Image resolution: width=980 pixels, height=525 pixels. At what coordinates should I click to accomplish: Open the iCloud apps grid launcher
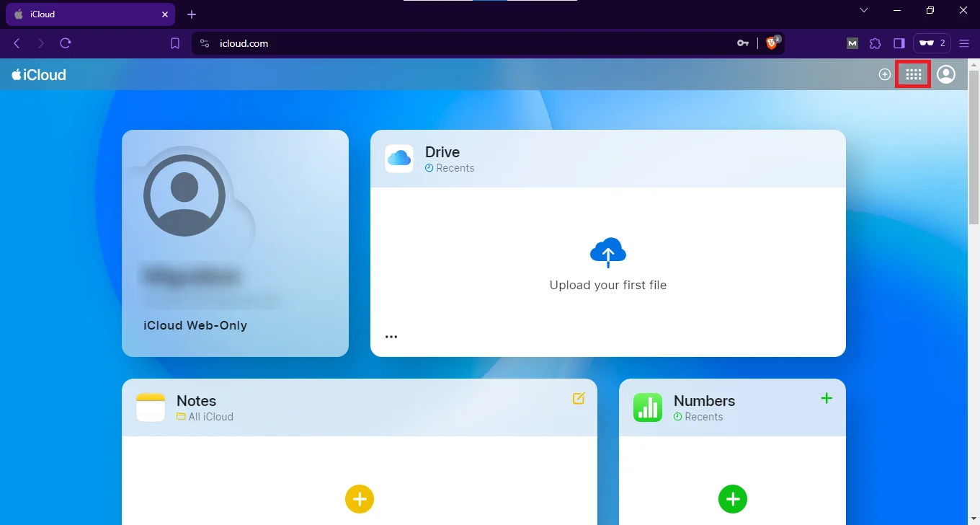pos(913,74)
